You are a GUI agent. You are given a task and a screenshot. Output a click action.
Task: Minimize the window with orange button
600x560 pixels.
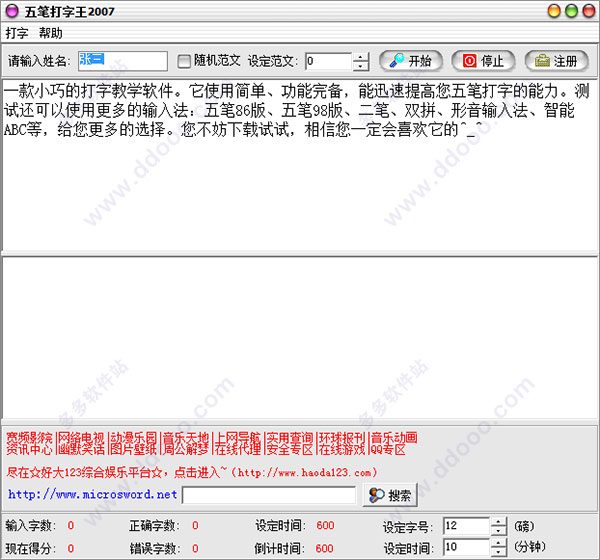point(554,11)
